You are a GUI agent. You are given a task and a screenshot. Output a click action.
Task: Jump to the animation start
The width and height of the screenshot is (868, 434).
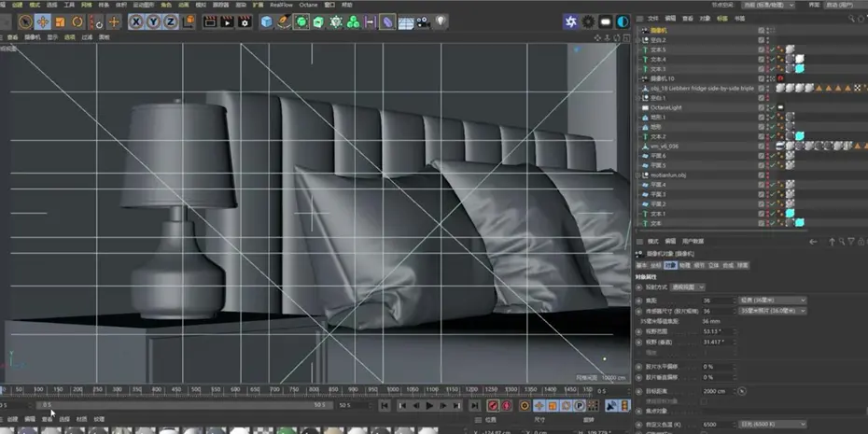coord(385,406)
